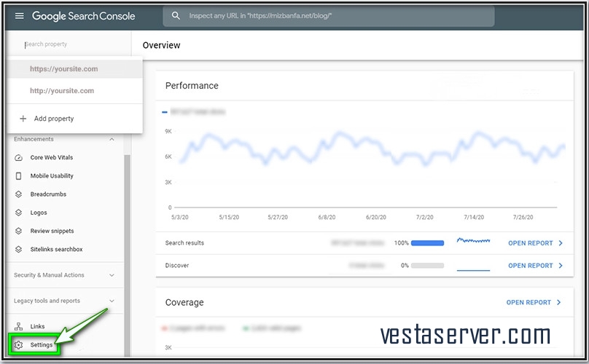
Task: Click the Links sitemap icon
Action: click(18, 326)
